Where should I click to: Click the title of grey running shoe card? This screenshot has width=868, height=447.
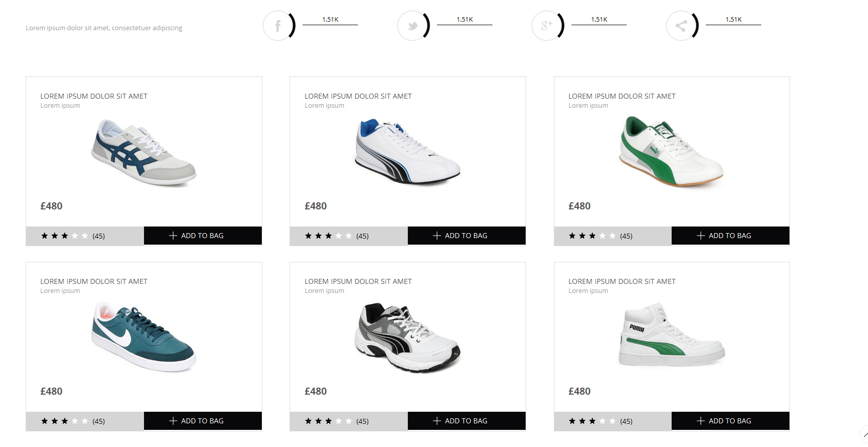point(358,281)
